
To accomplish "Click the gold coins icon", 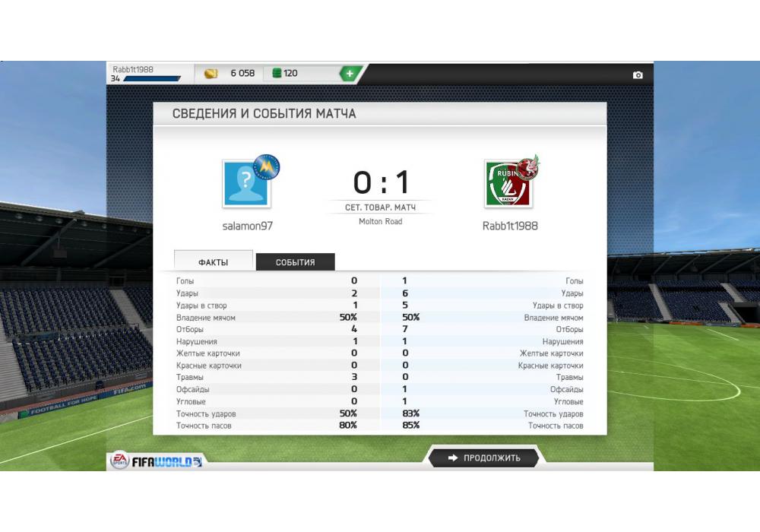I will (211, 74).
